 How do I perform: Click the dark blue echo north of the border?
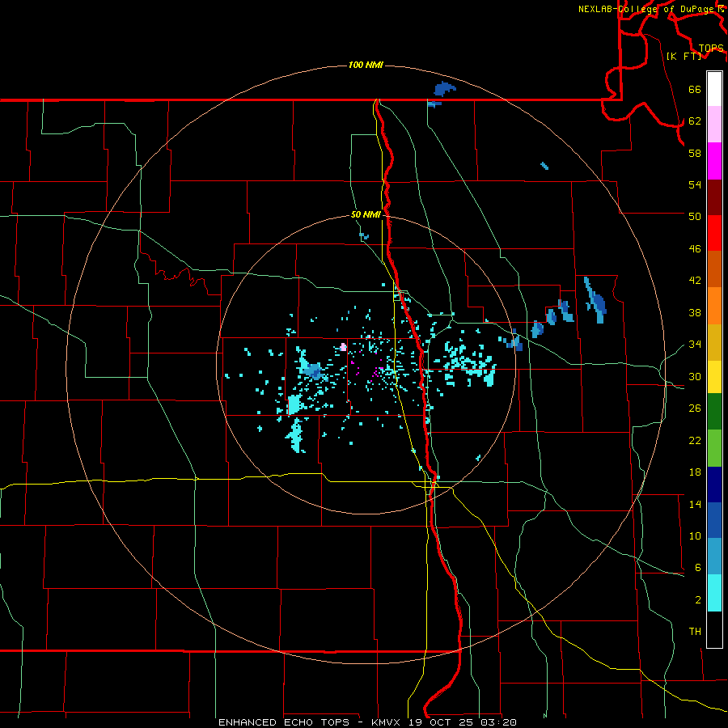click(444, 88)
